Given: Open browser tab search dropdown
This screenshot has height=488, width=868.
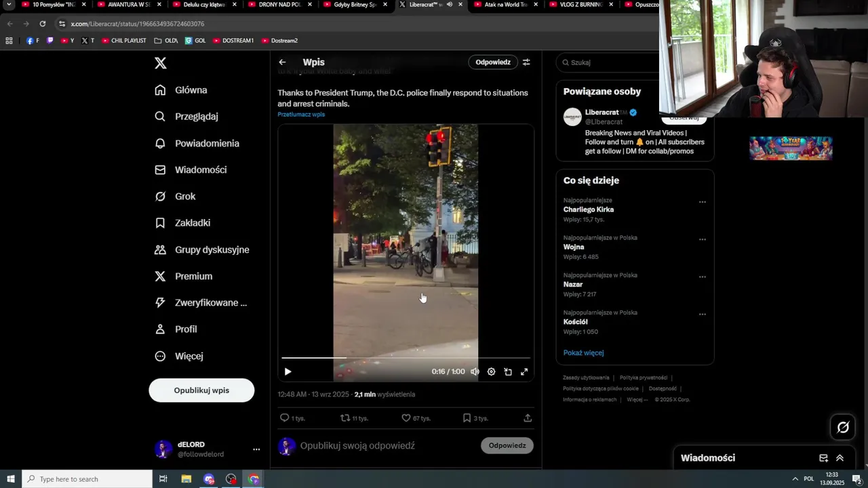Looking at the screenshot, I should (x=9, y=5).
